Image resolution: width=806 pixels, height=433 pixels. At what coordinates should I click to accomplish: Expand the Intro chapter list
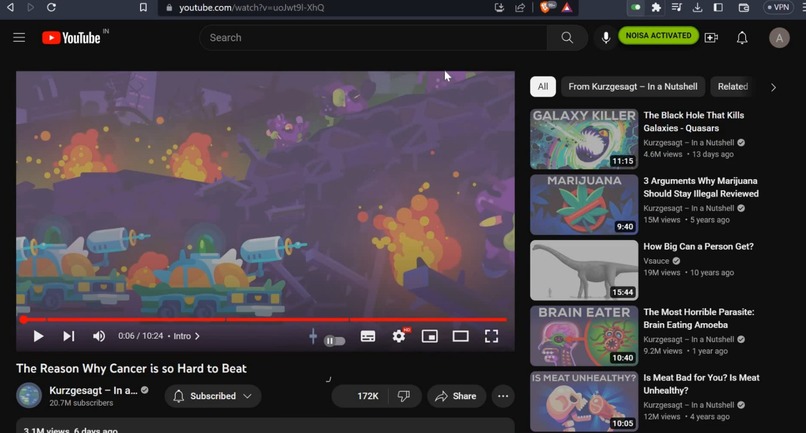click(x=187, y=336)
